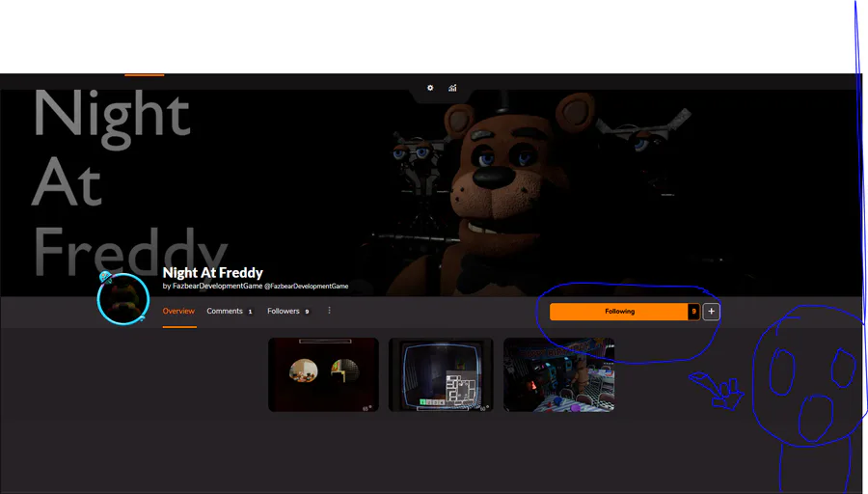Switch to the Overview tab
Viewport: 868px width, 494px height.
(178, 312)
